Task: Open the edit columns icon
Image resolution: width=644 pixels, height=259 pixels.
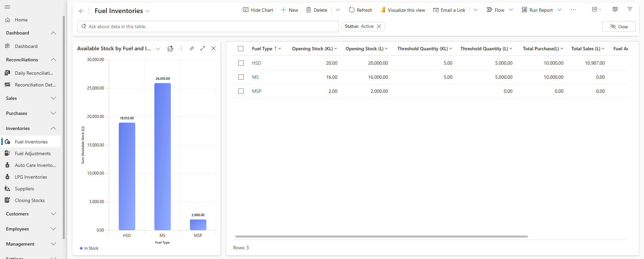Action: point(615,9)
